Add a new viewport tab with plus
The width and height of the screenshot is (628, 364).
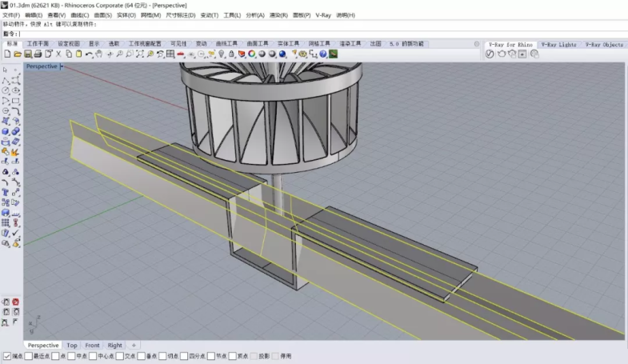134,346
